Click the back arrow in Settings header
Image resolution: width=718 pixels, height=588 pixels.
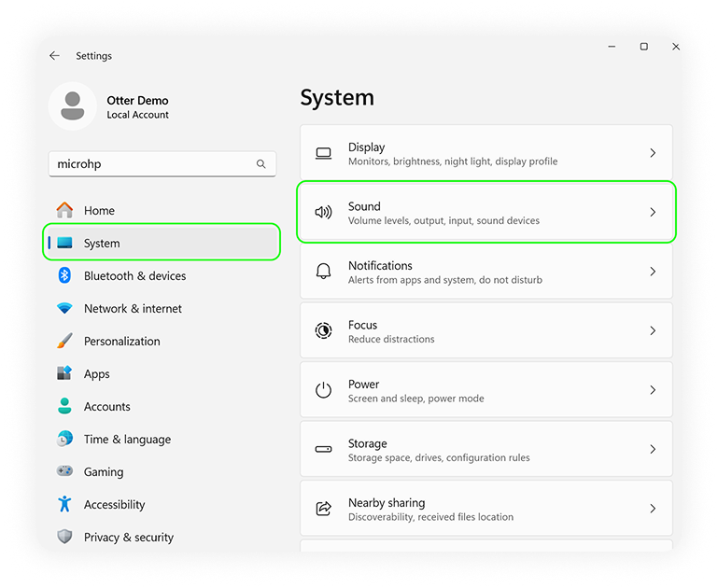(54, 56)
